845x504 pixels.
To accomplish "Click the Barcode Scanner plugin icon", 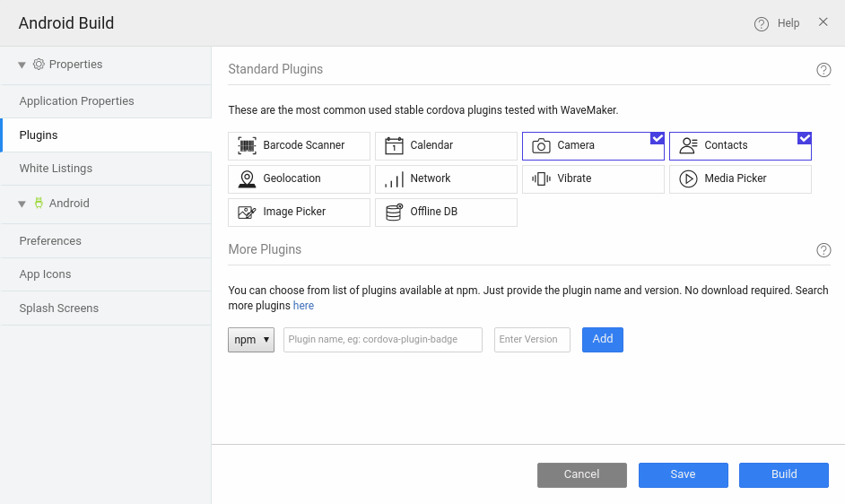I will click(247, 145).
